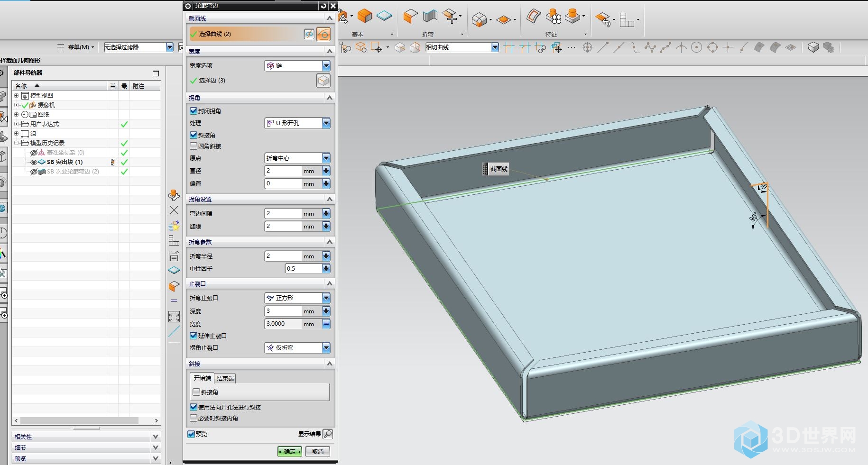
Task: Click the 显示结果 magnifier icon
Action: point(327,434)
